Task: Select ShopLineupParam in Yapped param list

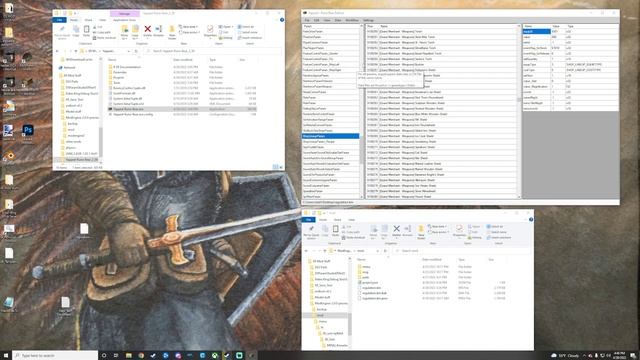Action: (331, 136)
